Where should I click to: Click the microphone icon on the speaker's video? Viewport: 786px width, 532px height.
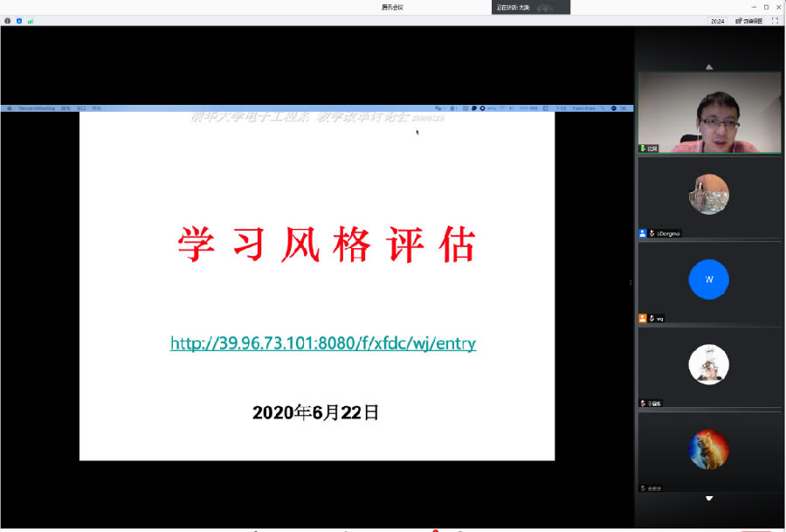pyautogui.click(x=644, y=149)
